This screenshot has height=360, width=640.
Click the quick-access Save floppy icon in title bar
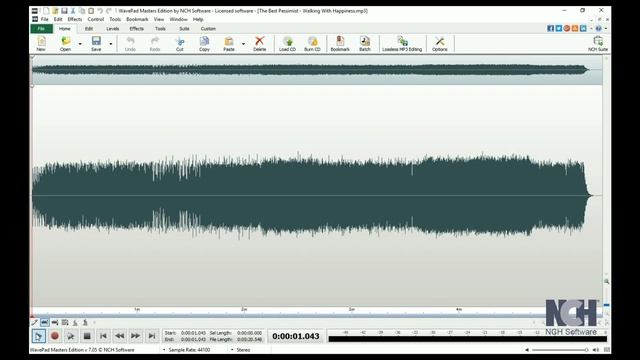64,11
